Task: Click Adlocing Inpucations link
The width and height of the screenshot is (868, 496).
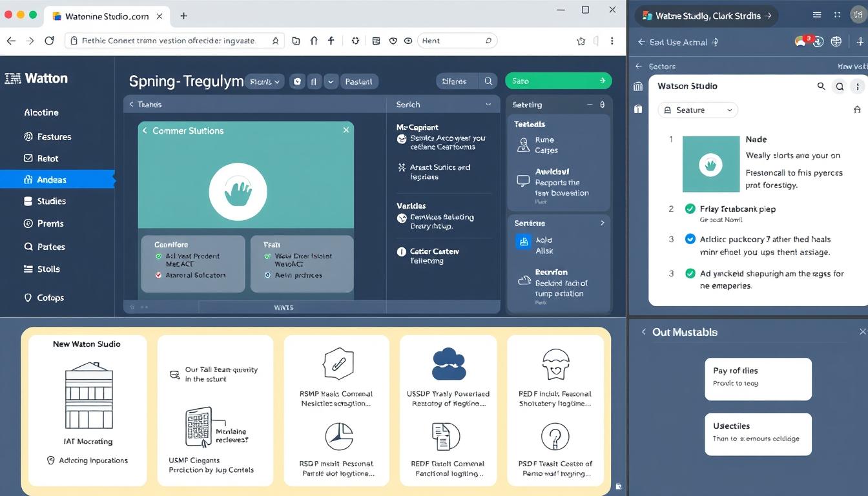Action: point(94,460)
